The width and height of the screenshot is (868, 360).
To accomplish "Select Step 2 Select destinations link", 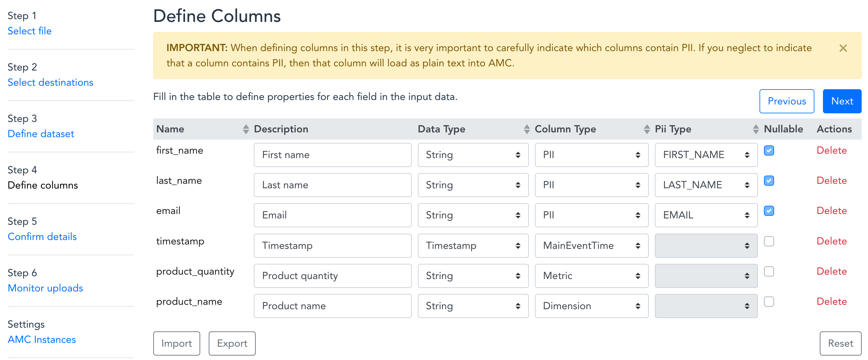I will 51,82.
